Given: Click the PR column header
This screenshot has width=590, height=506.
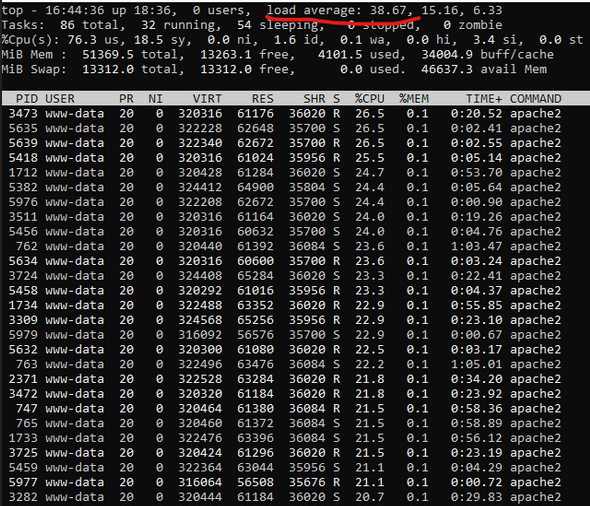Looking at the screenshot, I should coord(126,99).
